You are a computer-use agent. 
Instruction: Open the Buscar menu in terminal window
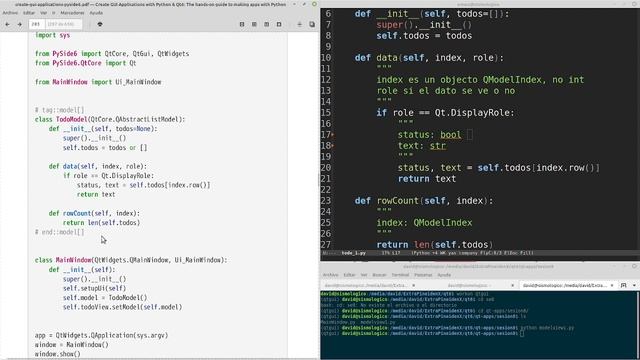click(379, 275)
